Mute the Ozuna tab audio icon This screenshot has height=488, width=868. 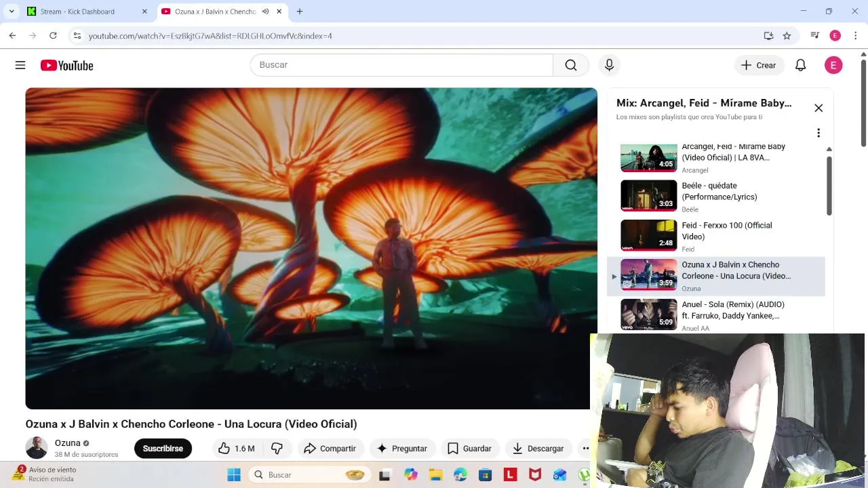click(265, 12)
